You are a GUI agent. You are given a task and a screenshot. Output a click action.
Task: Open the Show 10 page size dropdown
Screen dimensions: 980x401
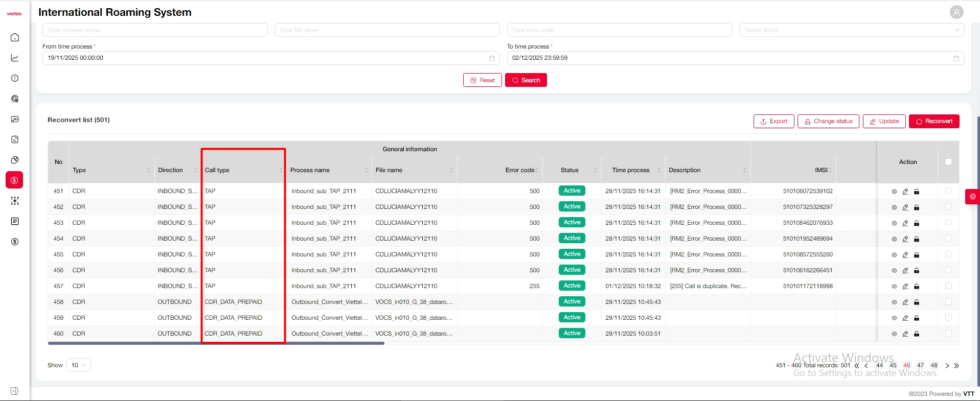[79, 365]
